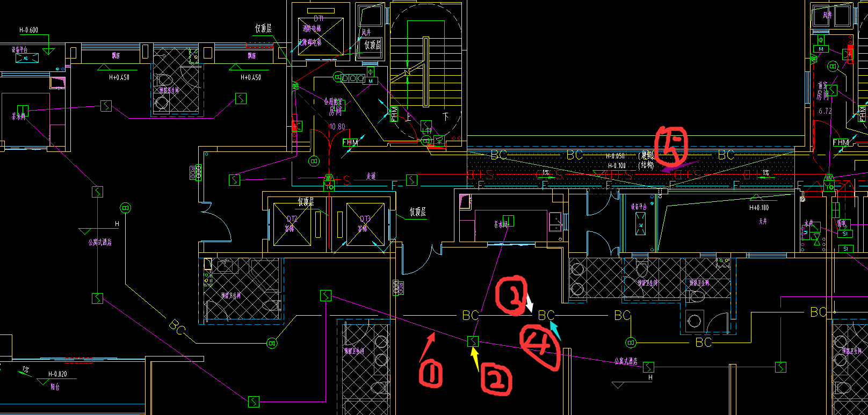Select S detector where magenta lines meet below BC
The width and height of the screenshot is (868, 415).
[x=473, y=341]
